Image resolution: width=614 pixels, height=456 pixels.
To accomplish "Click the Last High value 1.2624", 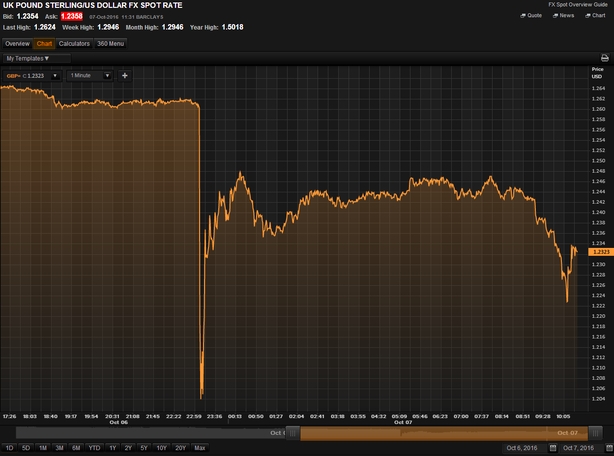I will click(45, 27).
